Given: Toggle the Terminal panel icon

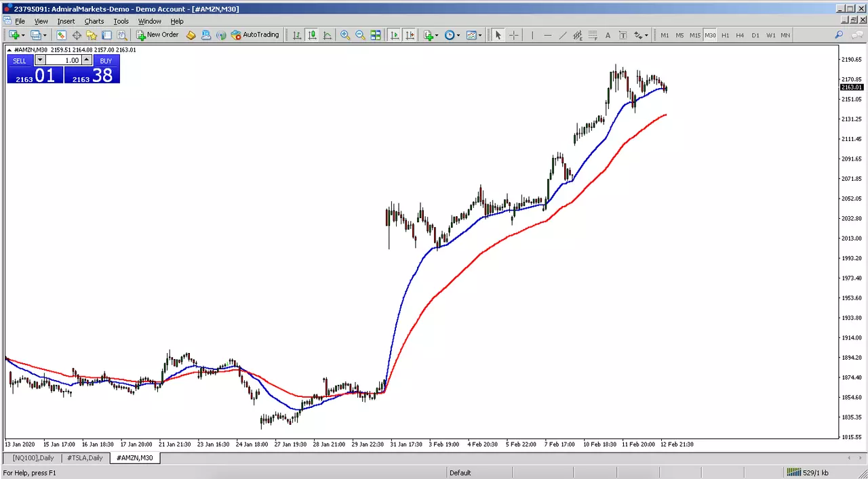Looking at the screenshot, I should tap(106, 35).
